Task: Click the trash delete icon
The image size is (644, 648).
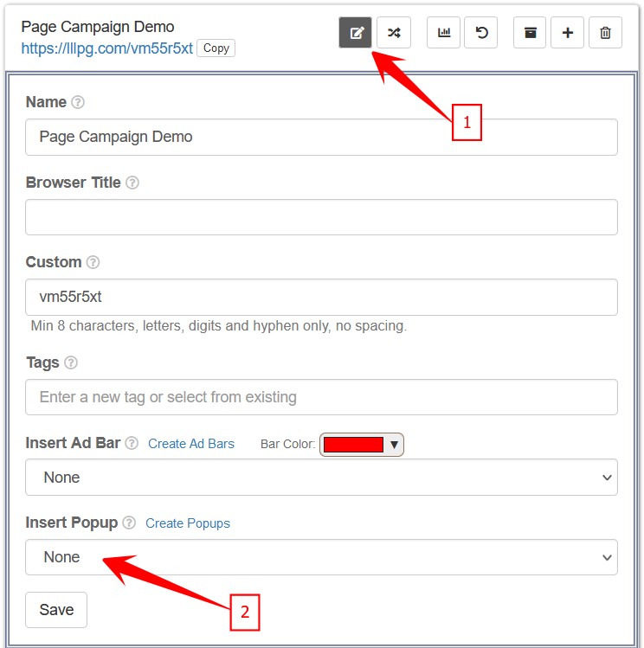Action: [605, 33]
